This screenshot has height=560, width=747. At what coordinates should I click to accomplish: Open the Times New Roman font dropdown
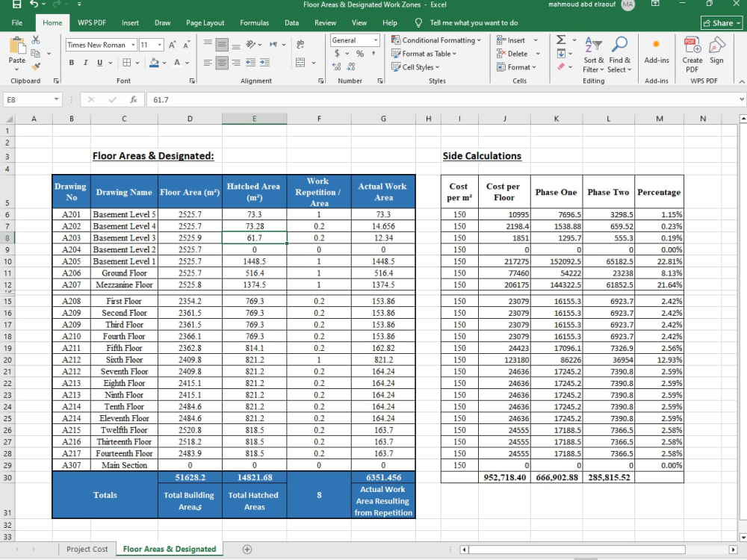click(x=133, y=45)
